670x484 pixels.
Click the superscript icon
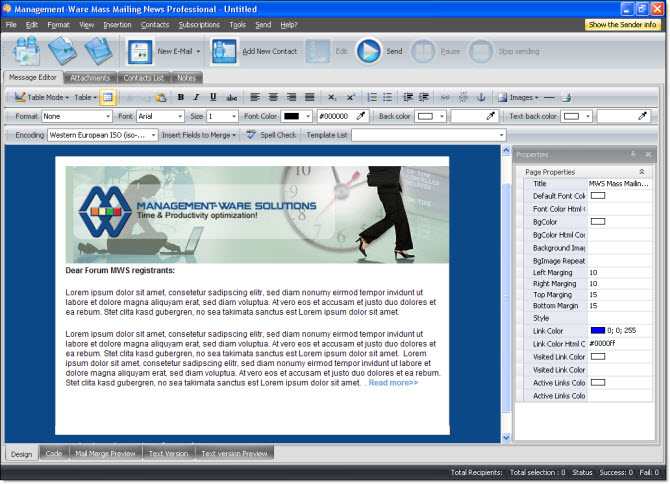[x=351, y=97]
